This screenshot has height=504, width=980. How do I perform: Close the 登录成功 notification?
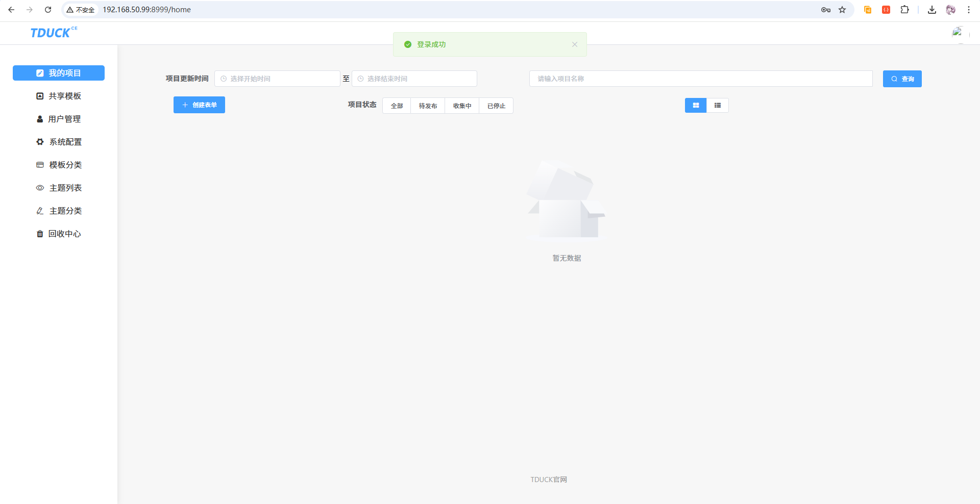tap(575, 44)
